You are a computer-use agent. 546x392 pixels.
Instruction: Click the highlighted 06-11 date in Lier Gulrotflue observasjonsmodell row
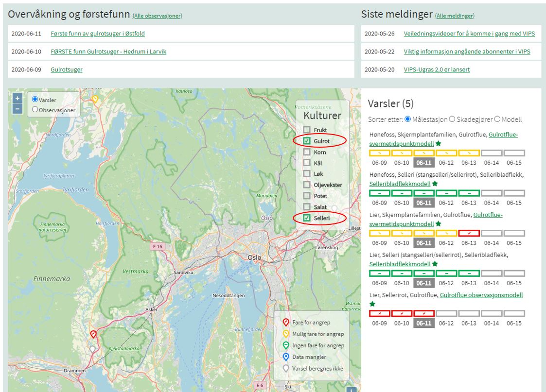[424, 323]
